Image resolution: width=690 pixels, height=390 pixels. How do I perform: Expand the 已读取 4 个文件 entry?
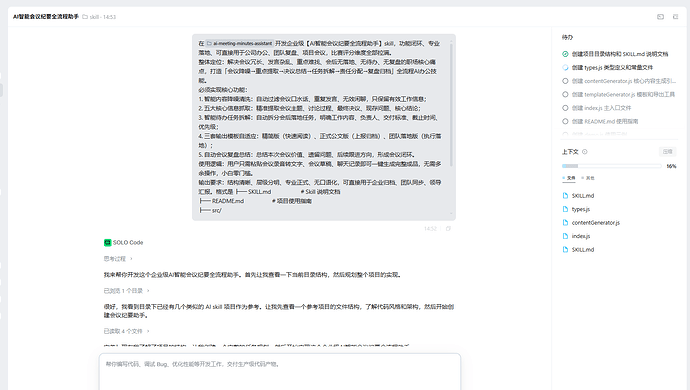click(126, 331)
